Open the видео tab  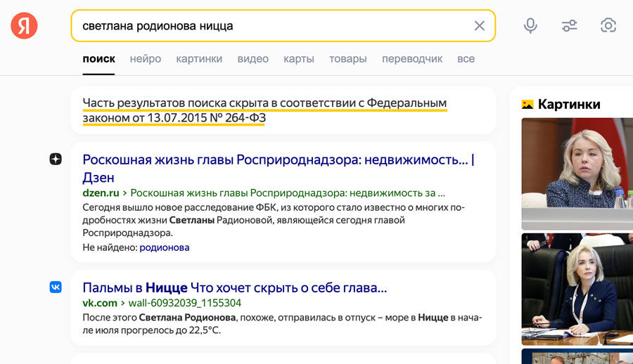coord(252,59)
